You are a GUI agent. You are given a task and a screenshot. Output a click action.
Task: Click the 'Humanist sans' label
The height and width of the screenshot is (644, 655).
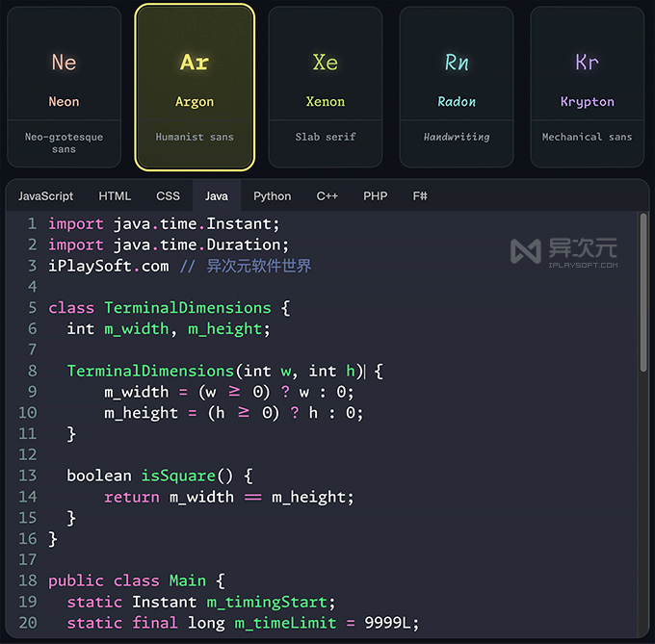[195, 137]
